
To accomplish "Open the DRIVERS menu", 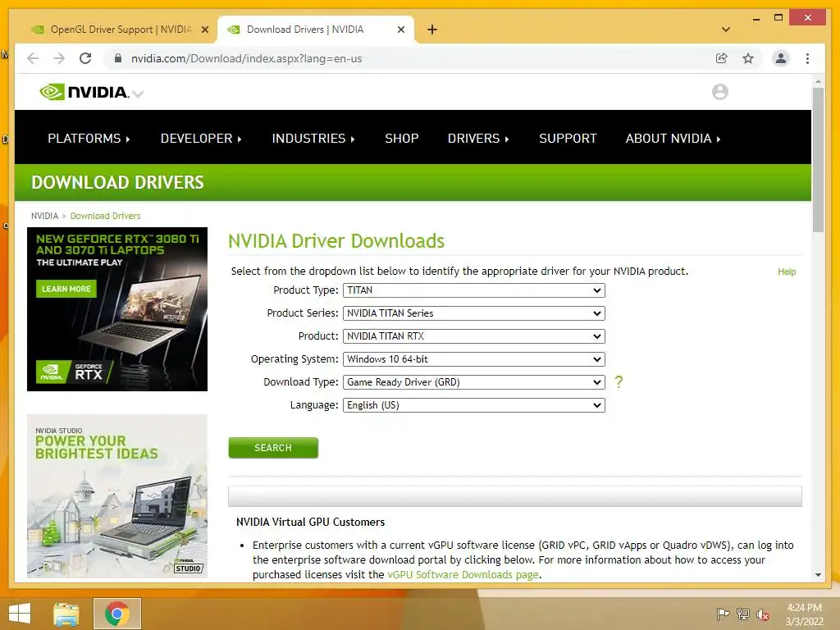I will [478, 138].
